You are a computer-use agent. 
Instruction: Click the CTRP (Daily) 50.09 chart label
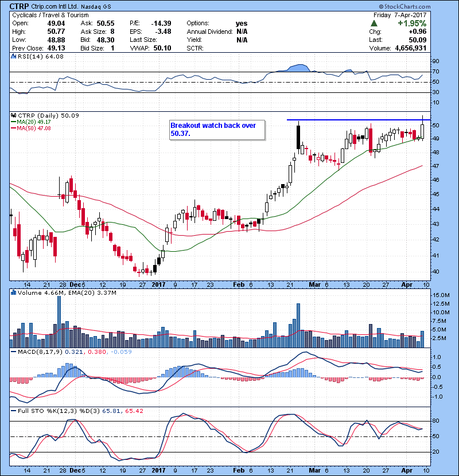point(48,116)
